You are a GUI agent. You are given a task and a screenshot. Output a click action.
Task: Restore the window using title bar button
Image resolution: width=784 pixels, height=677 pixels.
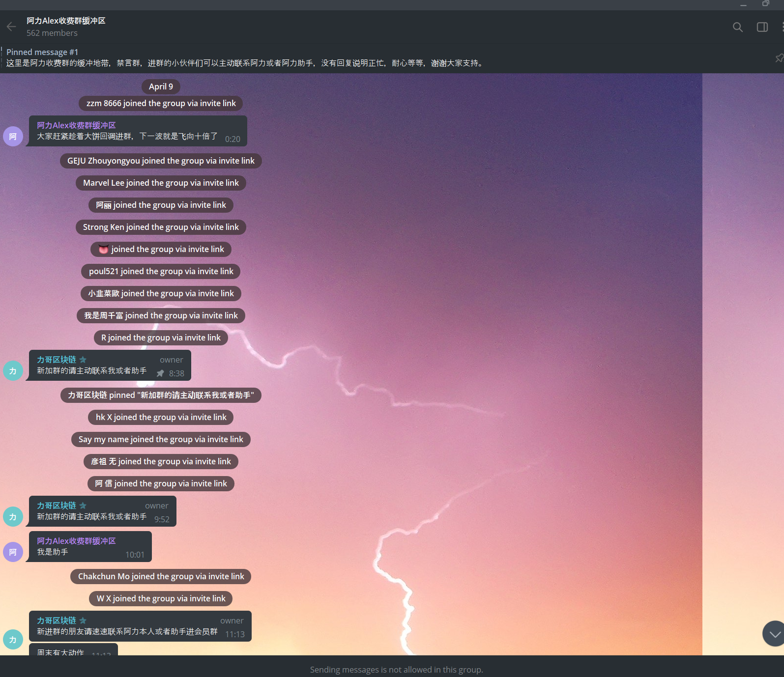[765, 4]
